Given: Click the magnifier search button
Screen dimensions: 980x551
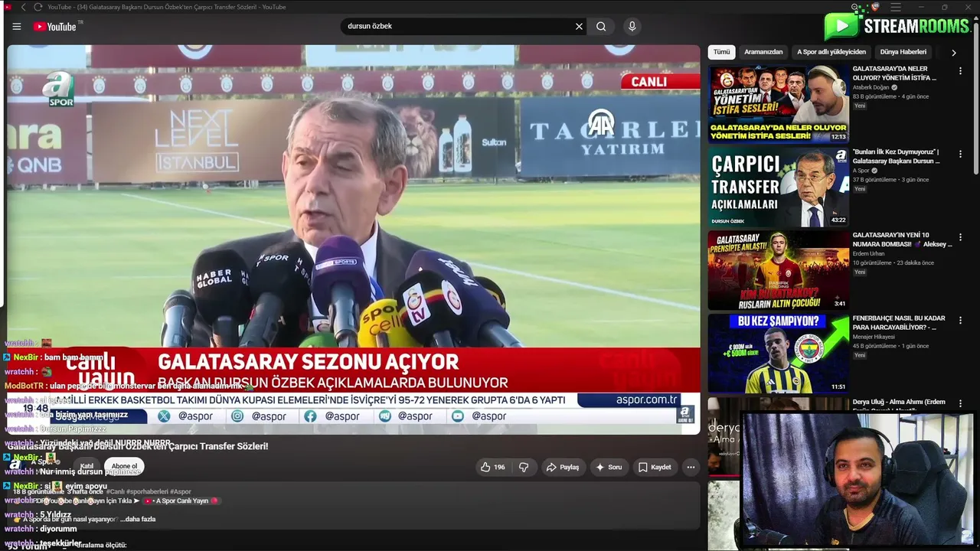Looking at the screenshot, I should click(601, 26).
